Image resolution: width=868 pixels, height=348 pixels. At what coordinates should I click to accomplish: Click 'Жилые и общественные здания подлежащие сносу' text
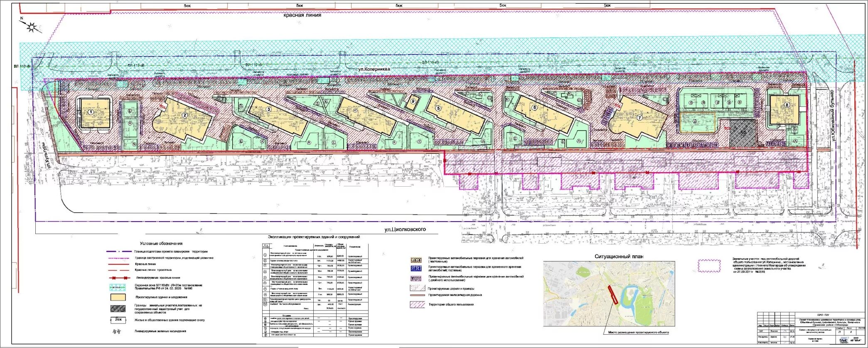[x=170, y=320]
